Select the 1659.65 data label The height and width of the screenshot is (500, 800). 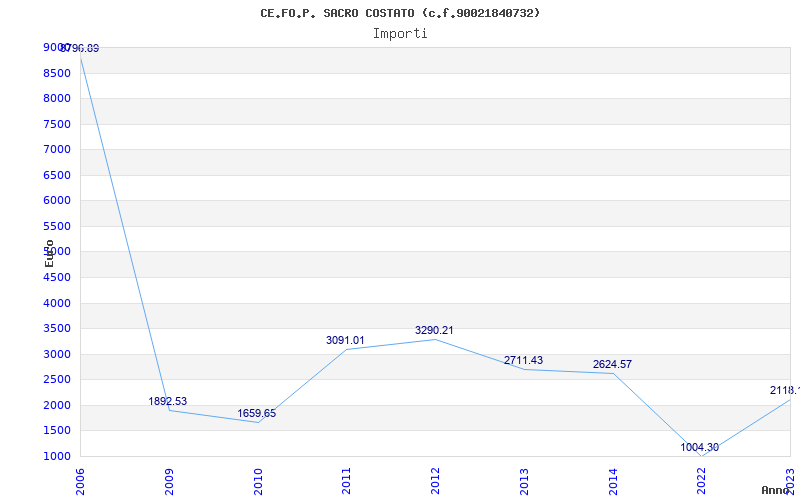click(x=257, y=414)
